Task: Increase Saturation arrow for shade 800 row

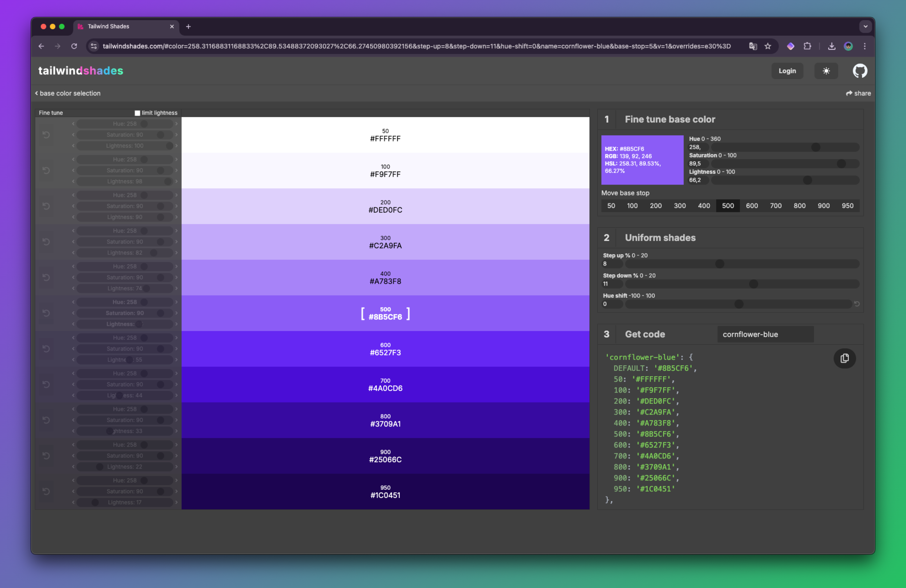Action: [176, 420]
